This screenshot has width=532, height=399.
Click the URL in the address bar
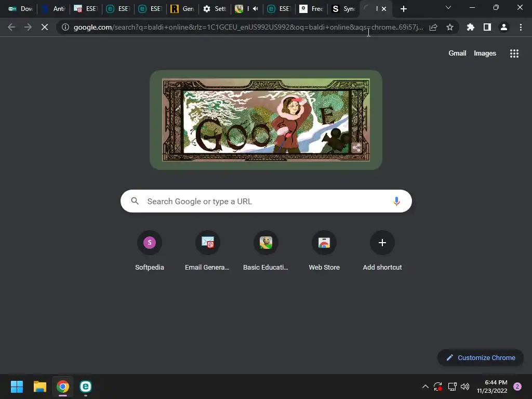(x=248, y=27)
